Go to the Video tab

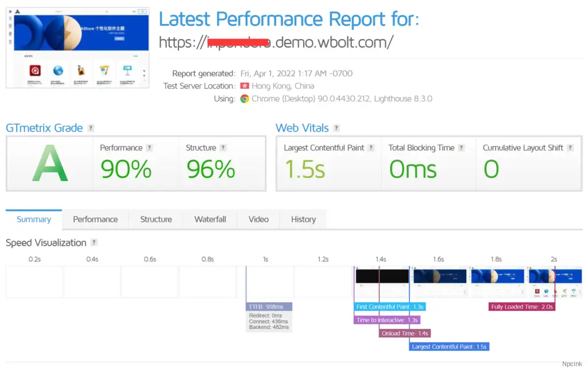tap(258, 219)
